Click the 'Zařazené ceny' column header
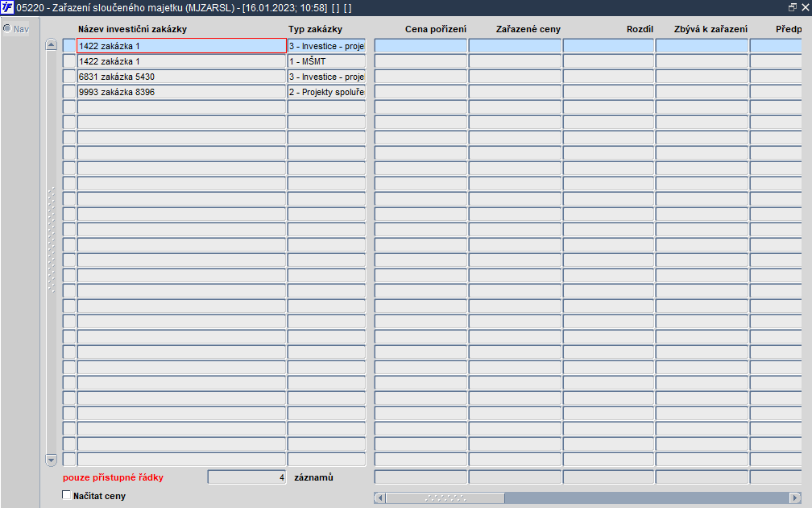The width and height of the screenshot is (812, 508). tap(528, 29)
